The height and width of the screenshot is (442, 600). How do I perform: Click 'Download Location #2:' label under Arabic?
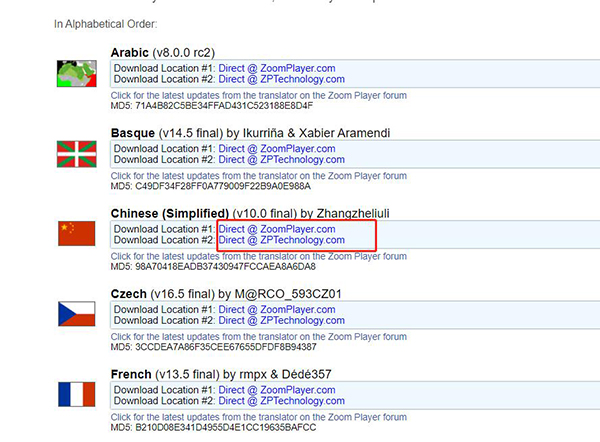(165, 79)
